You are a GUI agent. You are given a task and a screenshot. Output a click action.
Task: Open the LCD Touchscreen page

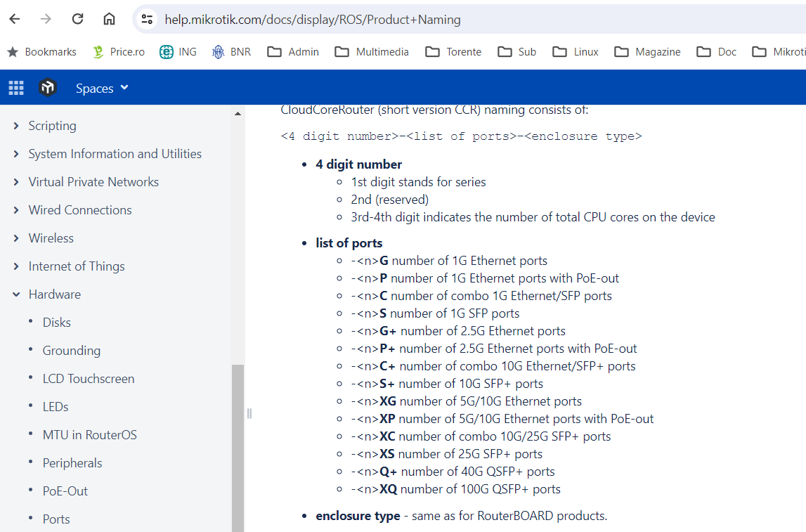pos(89,379)
